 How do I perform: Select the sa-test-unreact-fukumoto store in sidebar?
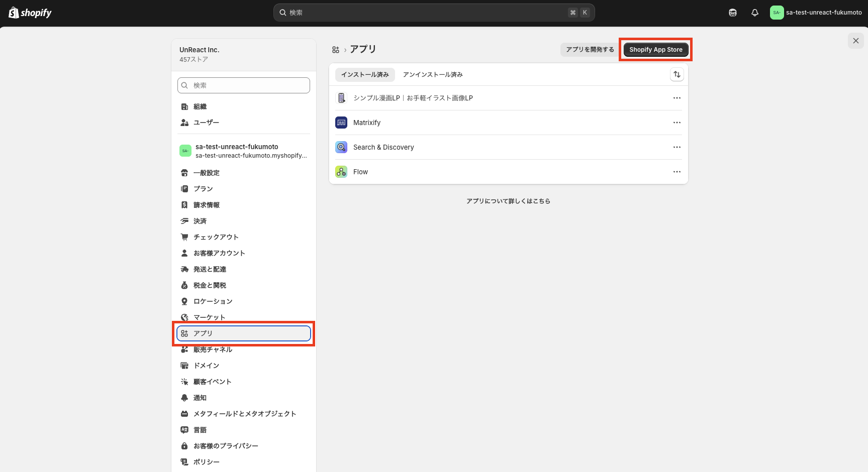tap(244, 151)
